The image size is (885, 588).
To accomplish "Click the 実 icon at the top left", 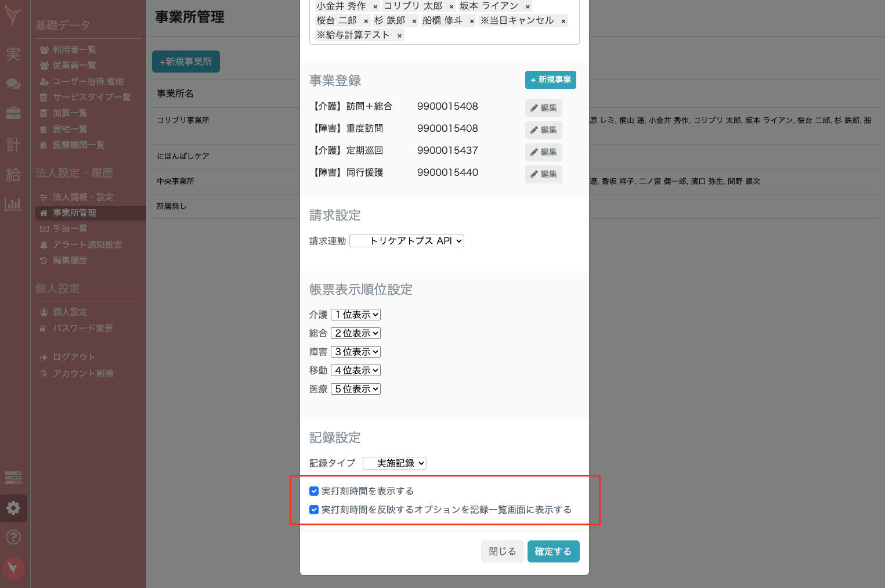I will 13,54.
